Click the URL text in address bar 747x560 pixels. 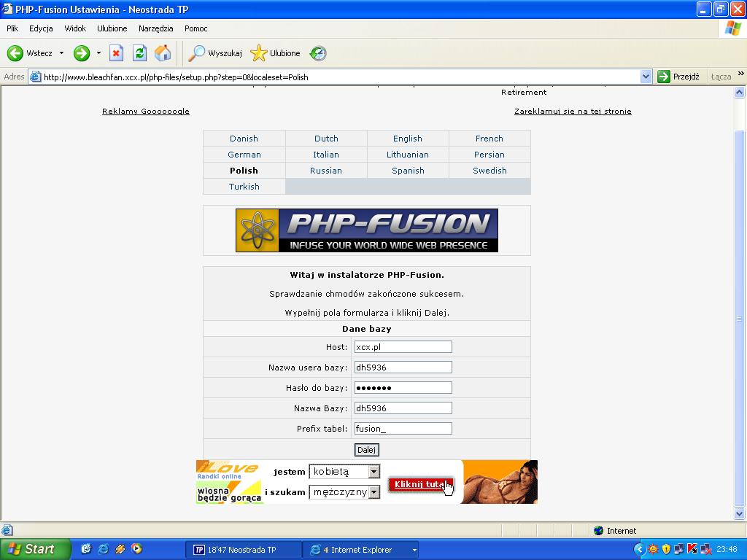coord(176,77)
